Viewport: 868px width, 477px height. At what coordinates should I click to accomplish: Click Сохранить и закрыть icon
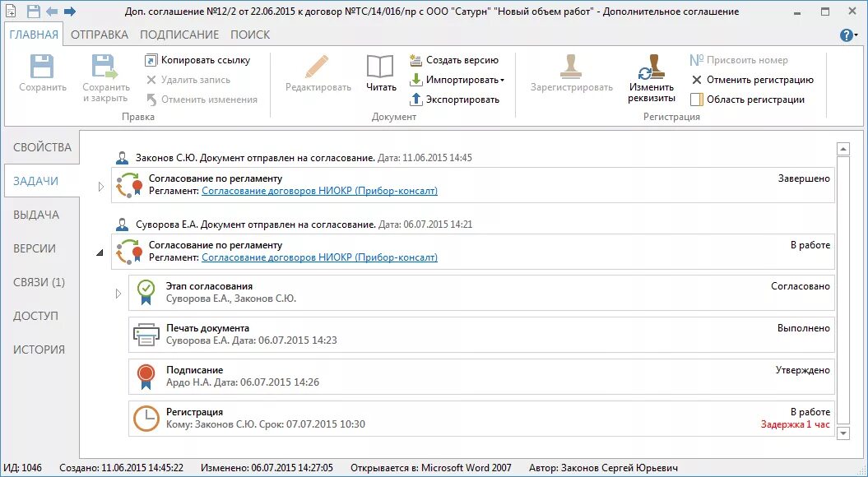click(104, 67)
